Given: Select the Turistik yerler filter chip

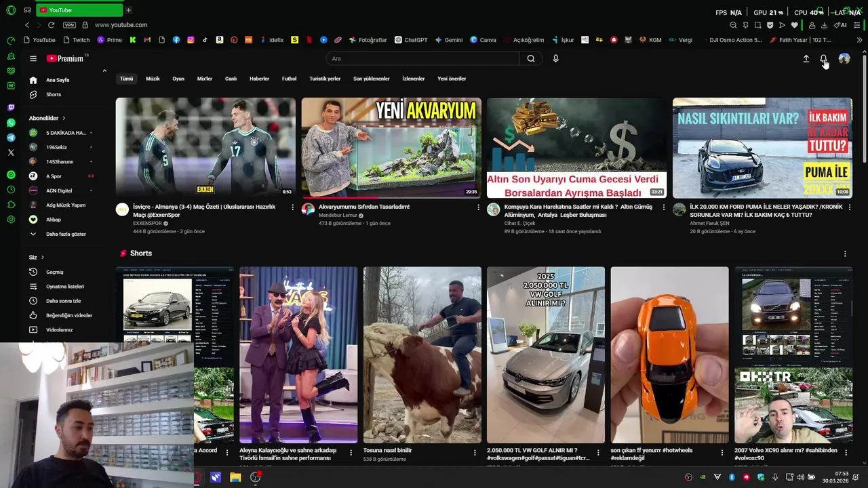Looking at the screenshot, I should coord(325,79).
